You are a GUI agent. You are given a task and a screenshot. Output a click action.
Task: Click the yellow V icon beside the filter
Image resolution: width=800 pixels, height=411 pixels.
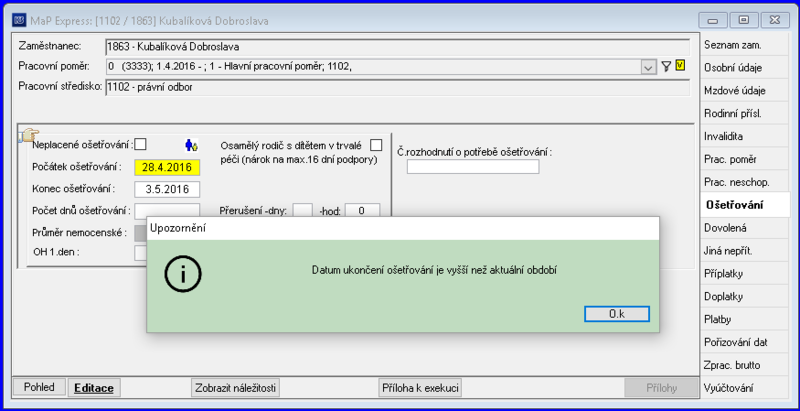click(680, 65)
